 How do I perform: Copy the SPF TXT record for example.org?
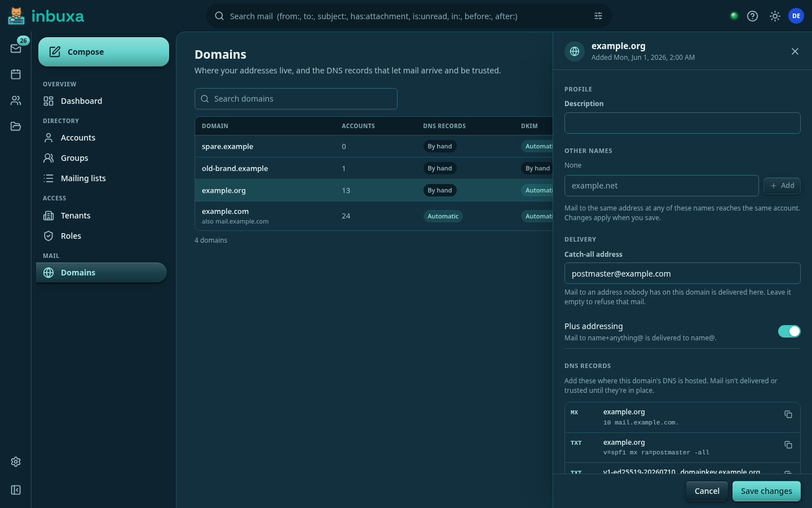(x=788, y=445)
